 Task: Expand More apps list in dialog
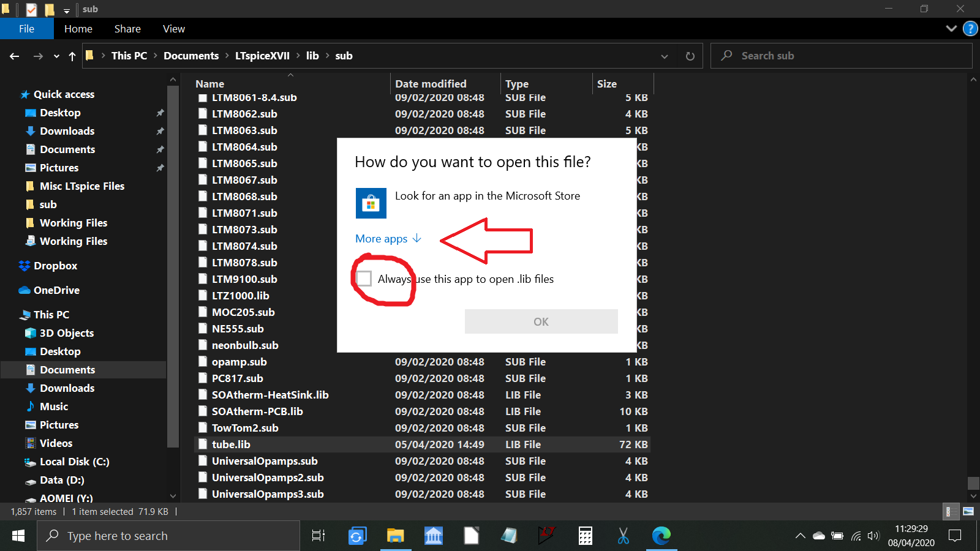[x=388, y=239]
